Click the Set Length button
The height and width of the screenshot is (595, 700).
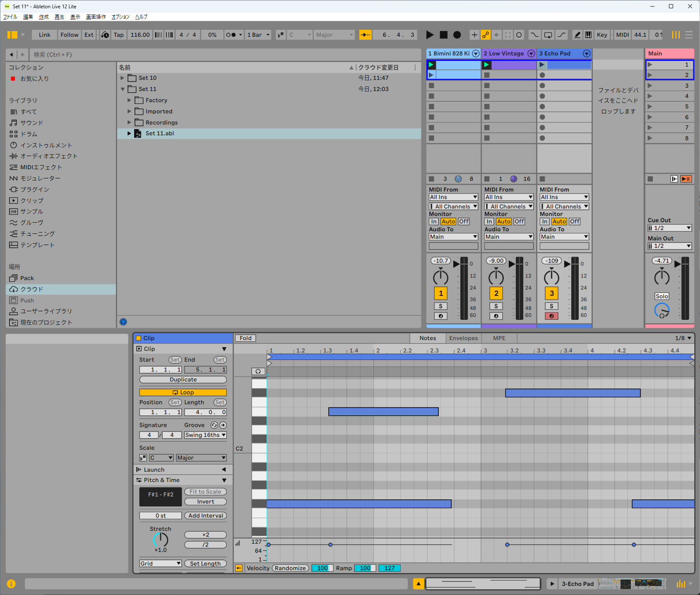coord(205,564)
